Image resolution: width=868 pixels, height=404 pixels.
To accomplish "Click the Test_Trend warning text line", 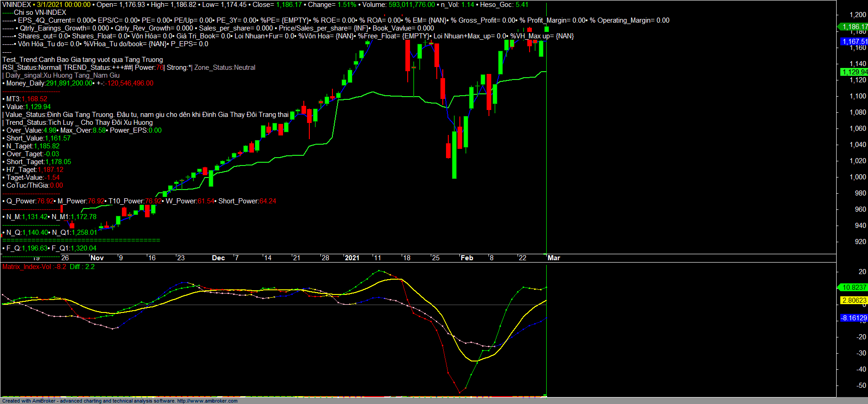I will point(83,60).
